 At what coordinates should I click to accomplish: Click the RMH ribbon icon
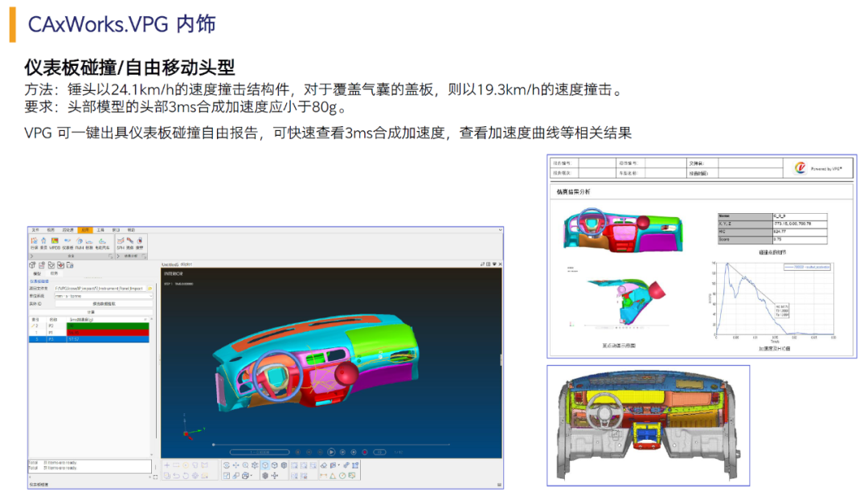(79, 244)
